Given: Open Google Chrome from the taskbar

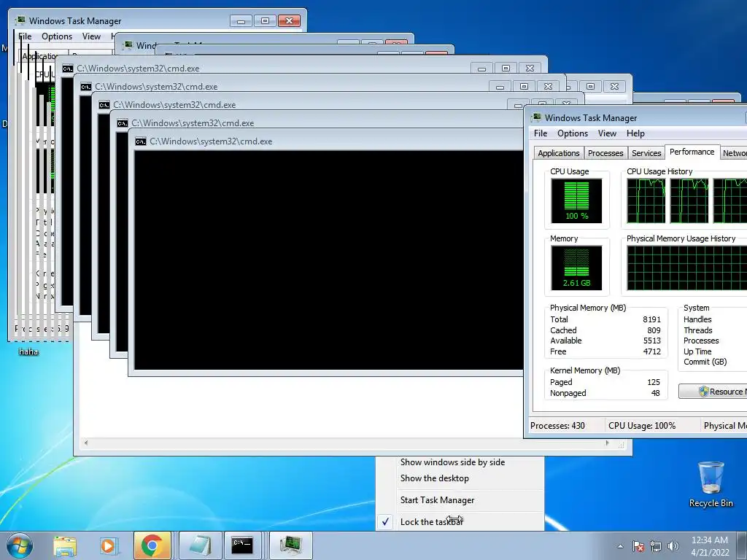Looking at the screenshot, I should [152, 545].
